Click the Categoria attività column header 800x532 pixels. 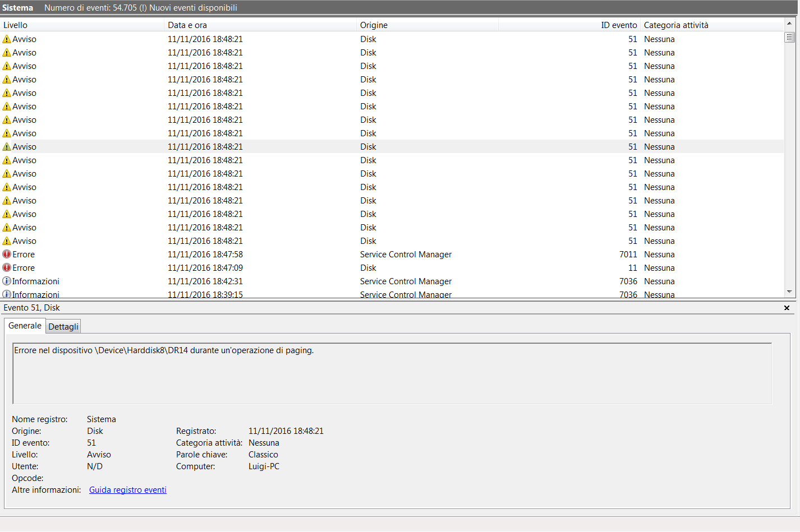coord(711,25)
